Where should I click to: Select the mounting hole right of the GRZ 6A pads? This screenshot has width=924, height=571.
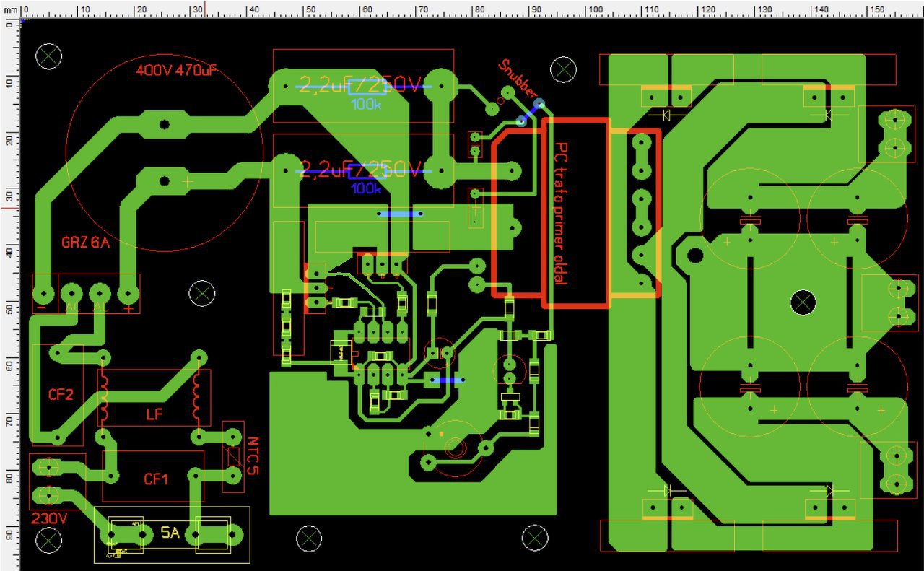pyautogui.click(x=202, y=293)
